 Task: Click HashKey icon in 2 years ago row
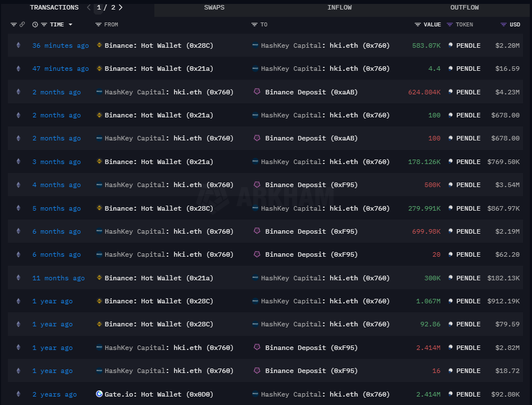pyautogui.click(x=255, y=394)
